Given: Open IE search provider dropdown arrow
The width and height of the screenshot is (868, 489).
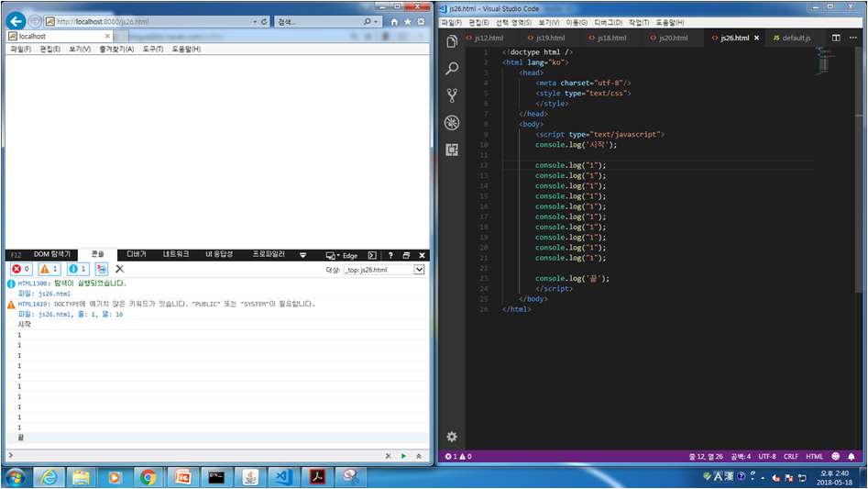Looking at the screenshot, I should click(x=376, y=22).
